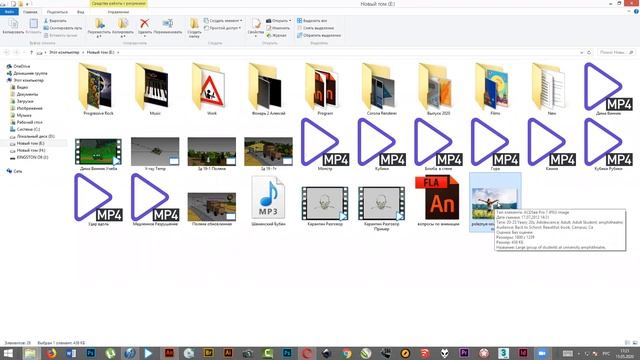Click into the search field Поиск
The width and height of the screenshot is (640, 360).
(616, 52)
